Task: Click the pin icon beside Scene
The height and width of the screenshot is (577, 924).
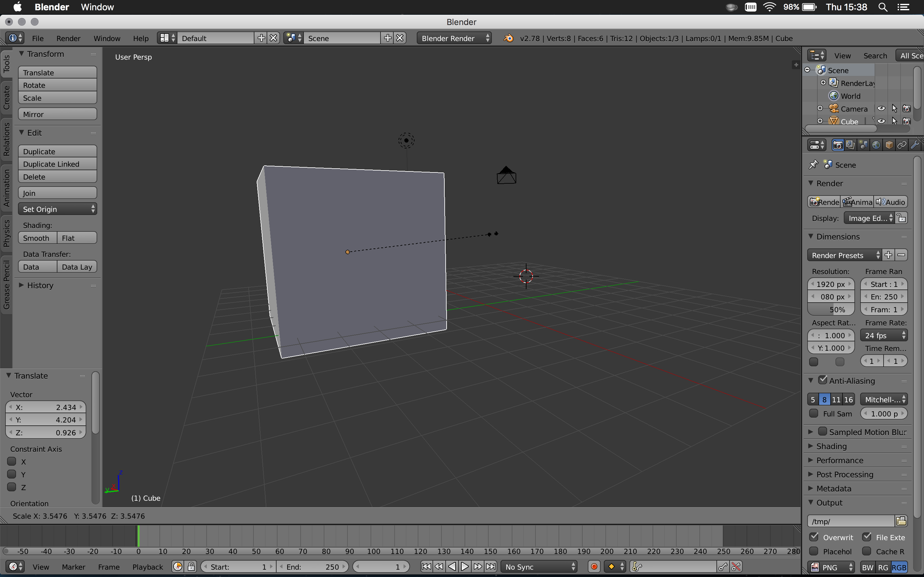Action: coord(813,165)
